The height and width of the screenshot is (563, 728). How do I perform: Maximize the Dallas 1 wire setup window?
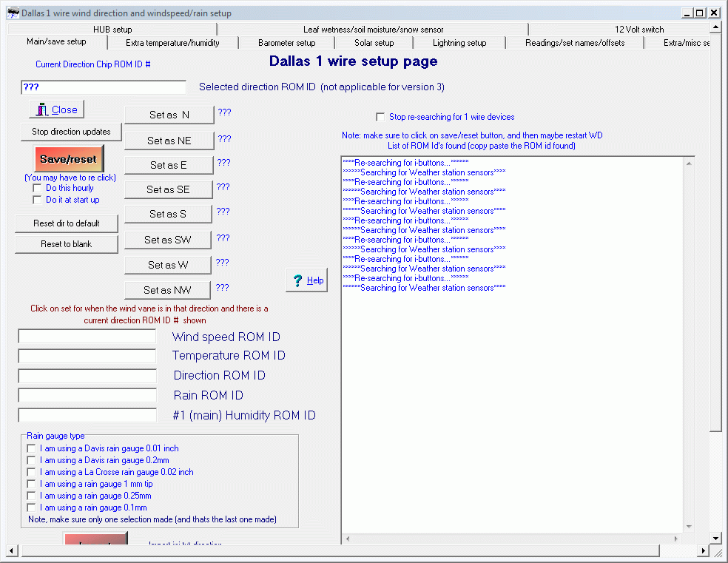click(x=699, y=13)
